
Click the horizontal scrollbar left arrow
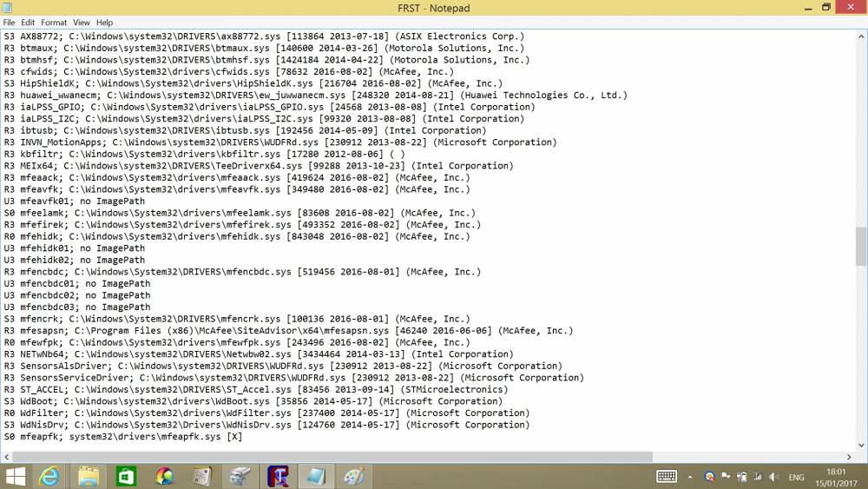tap(7, 457)
